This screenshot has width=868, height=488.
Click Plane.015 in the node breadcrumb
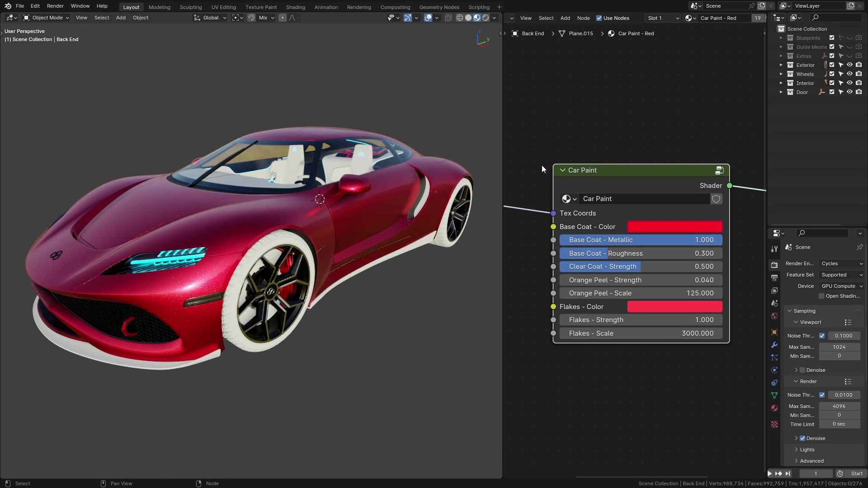(581, 33)
